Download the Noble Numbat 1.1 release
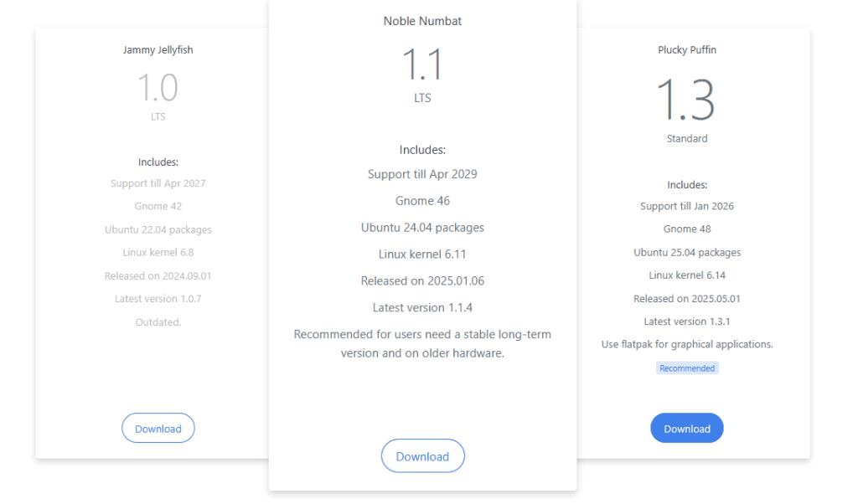Image resolution: width=858 pixels, height=504 pixels. [422, 456]
